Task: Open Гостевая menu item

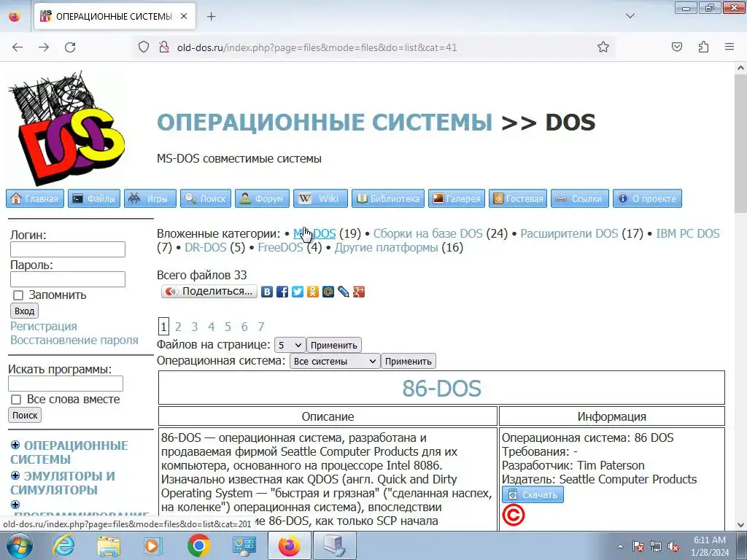Action: pos(518,198)
